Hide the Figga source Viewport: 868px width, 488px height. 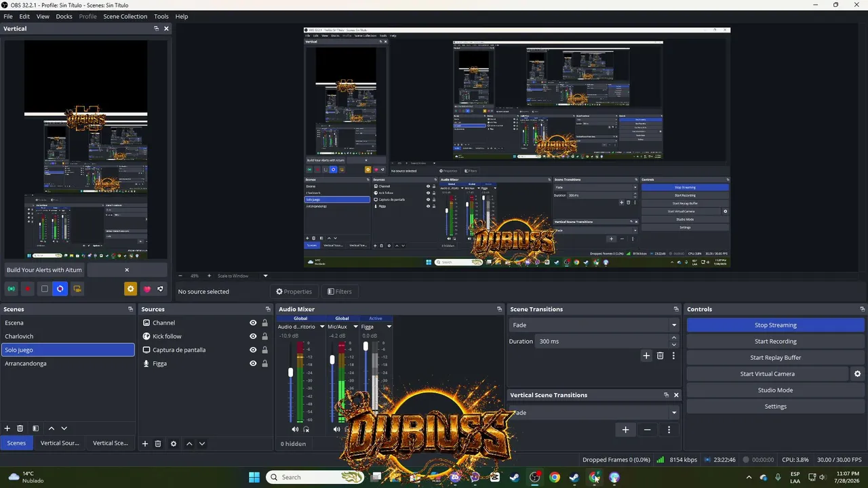click(x=253, y=364)
